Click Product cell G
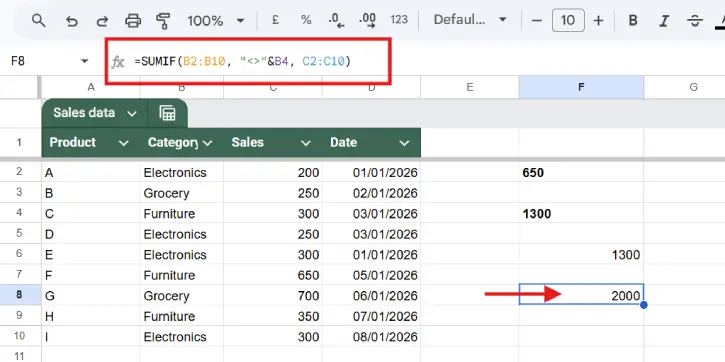725x362 pixels. coord(91,295)
